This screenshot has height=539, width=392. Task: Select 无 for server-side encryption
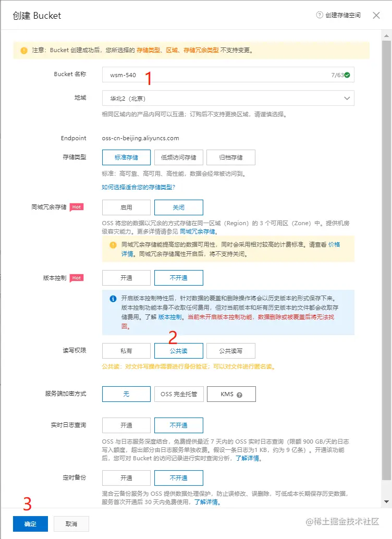126,394
